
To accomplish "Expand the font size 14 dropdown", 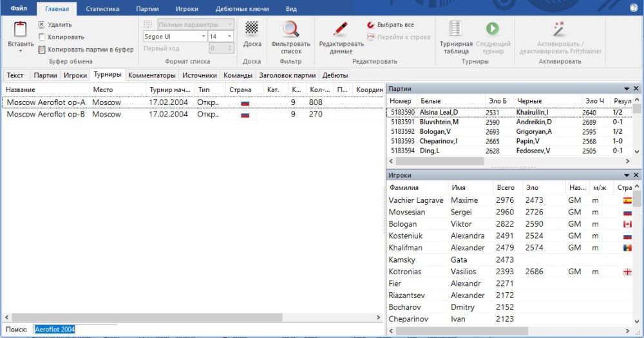I will point(230,37).
